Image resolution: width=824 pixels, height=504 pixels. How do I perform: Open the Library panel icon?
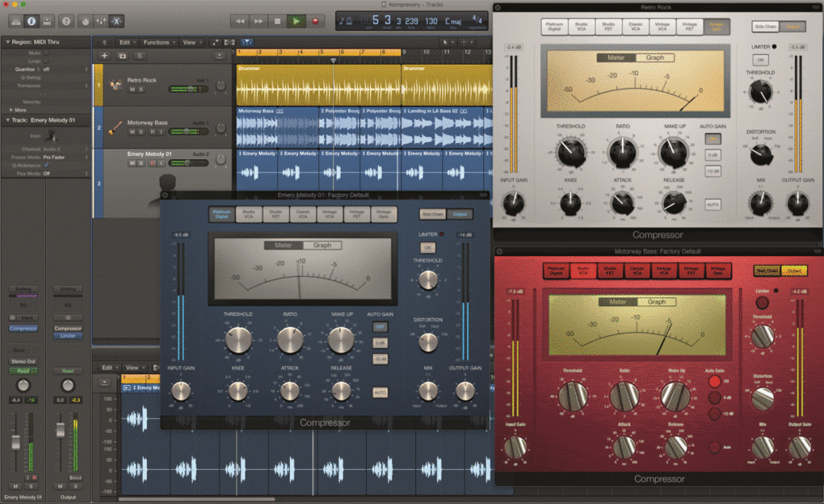point(16,21)
